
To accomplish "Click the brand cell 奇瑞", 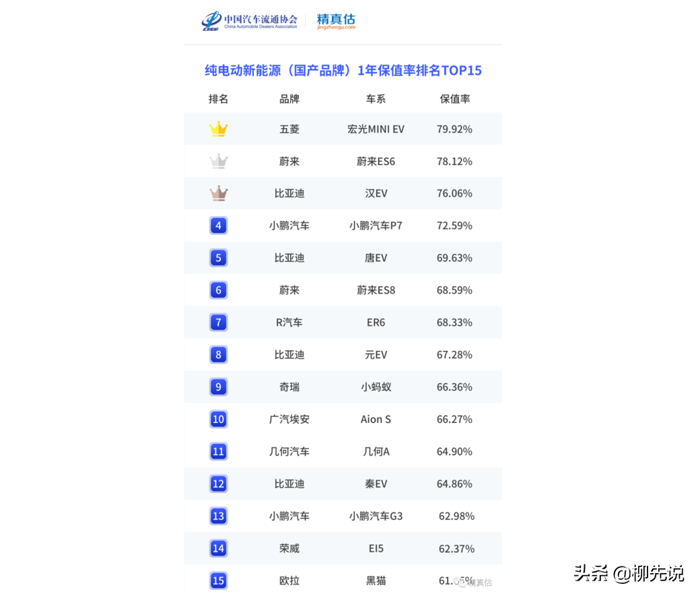I will pyautogui.click(x=289, y=387).
